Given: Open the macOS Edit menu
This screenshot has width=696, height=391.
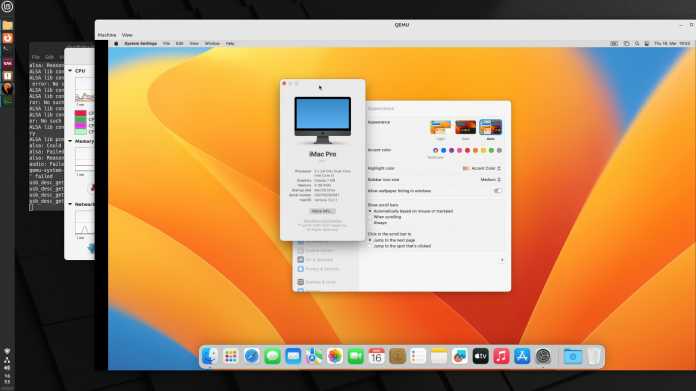Looking at the screenshot, I should click(x=180, y=43).
